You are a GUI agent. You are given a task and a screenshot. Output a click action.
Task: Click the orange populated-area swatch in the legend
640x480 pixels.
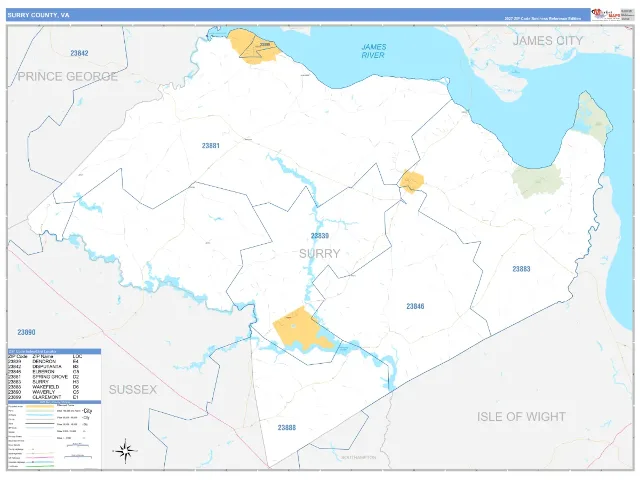coord(40,407)
